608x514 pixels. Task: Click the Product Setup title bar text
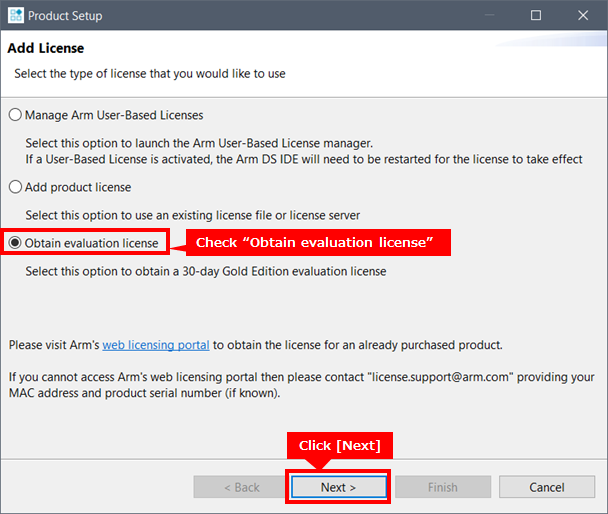coord(65,16)
